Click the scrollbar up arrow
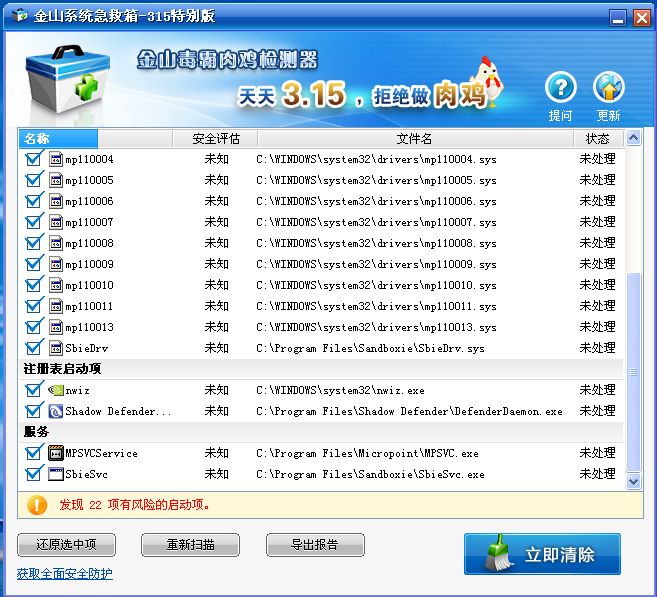Image resolution: width=657 pixels, height=597 pixels. point(634,138)
